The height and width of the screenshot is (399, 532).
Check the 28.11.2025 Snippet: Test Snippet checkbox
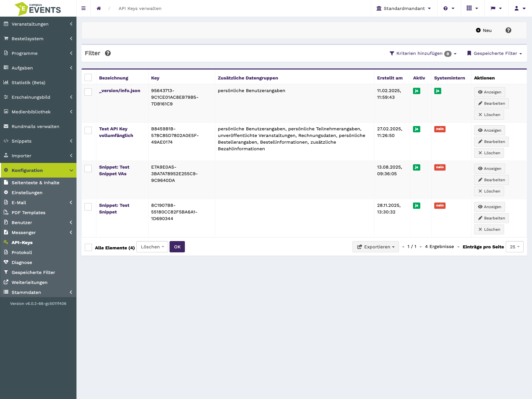tap(88, 207)
